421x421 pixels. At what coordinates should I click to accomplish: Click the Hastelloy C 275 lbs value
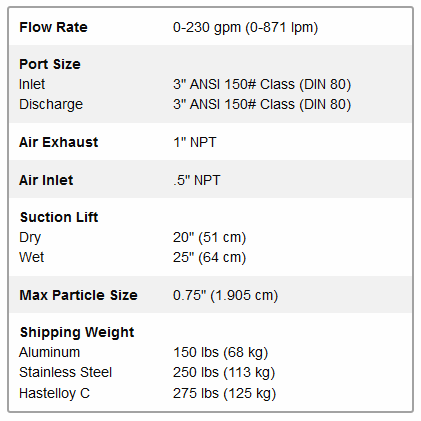pos(224,394)
